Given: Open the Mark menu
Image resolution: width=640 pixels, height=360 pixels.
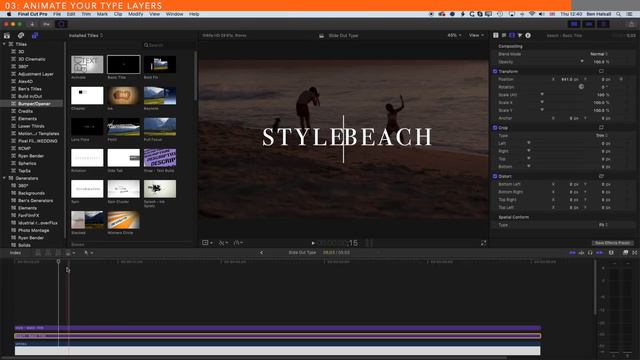Looking at the screenshot, I should [x=102, y=14].
